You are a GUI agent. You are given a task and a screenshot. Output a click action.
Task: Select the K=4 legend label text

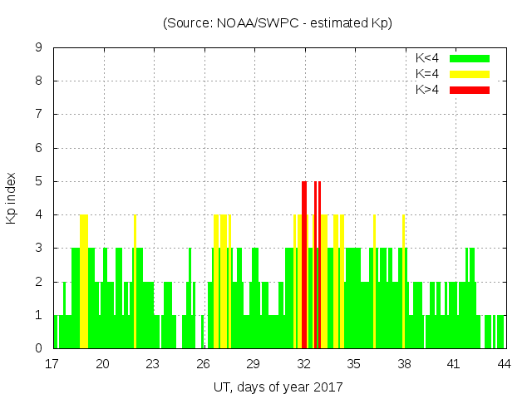click(x=427, y=74)
